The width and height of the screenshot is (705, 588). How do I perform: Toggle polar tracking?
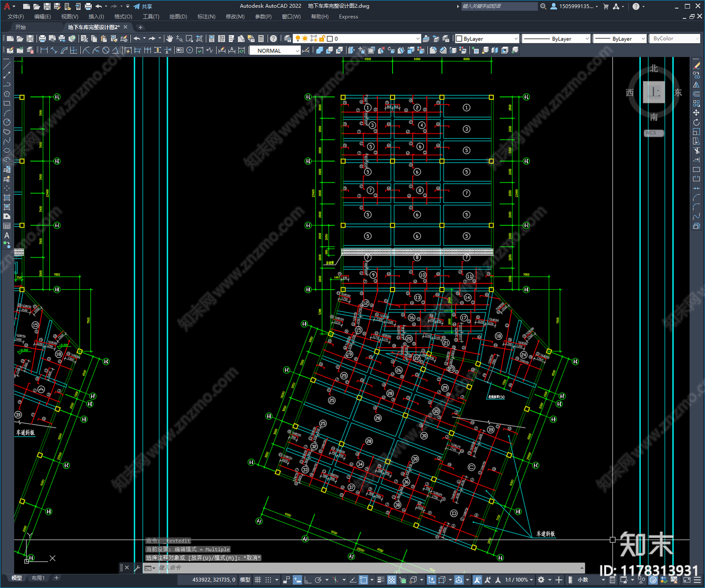318,580
